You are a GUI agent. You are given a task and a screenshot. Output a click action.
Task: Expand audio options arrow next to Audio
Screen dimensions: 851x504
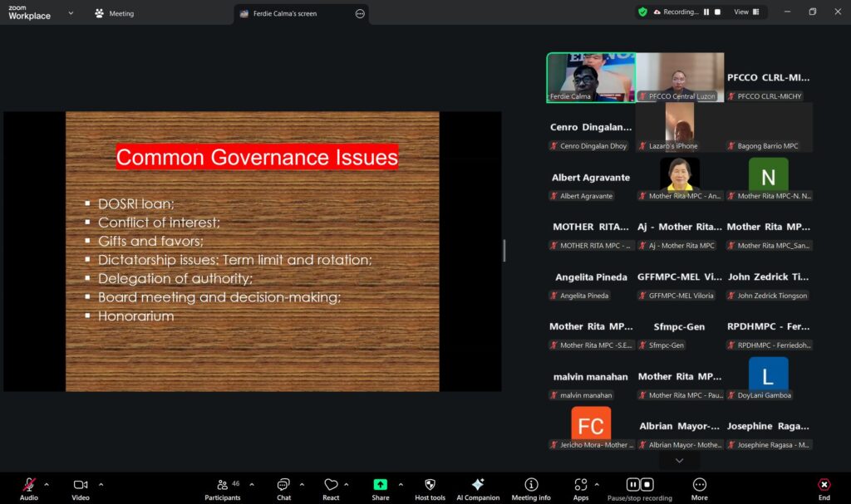[x=47, y=484]
